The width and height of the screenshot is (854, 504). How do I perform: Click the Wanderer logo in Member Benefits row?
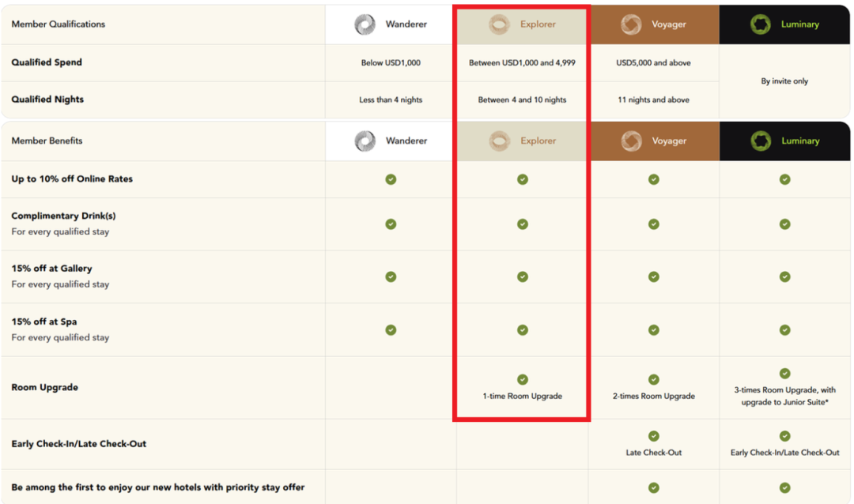[x=365, y=141]
